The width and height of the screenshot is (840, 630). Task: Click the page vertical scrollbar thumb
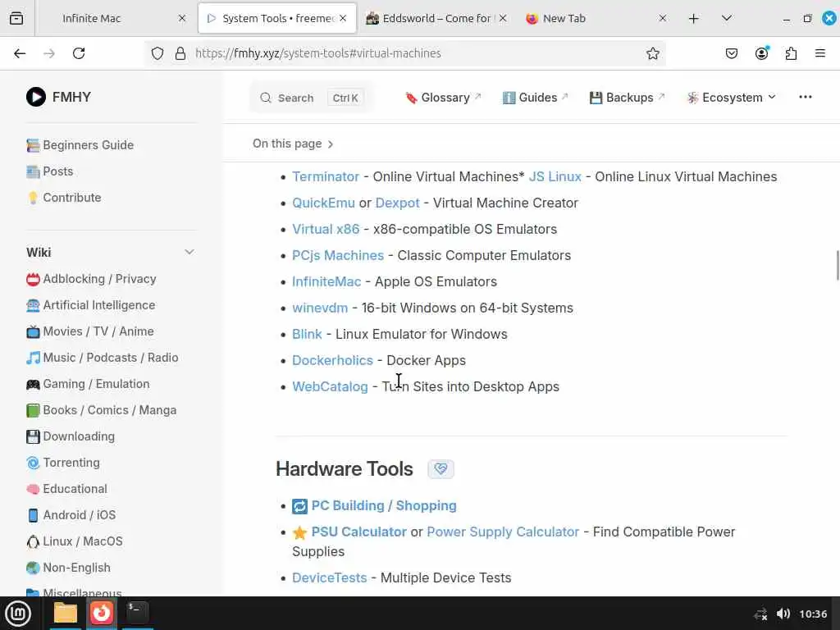pos(838,265)
